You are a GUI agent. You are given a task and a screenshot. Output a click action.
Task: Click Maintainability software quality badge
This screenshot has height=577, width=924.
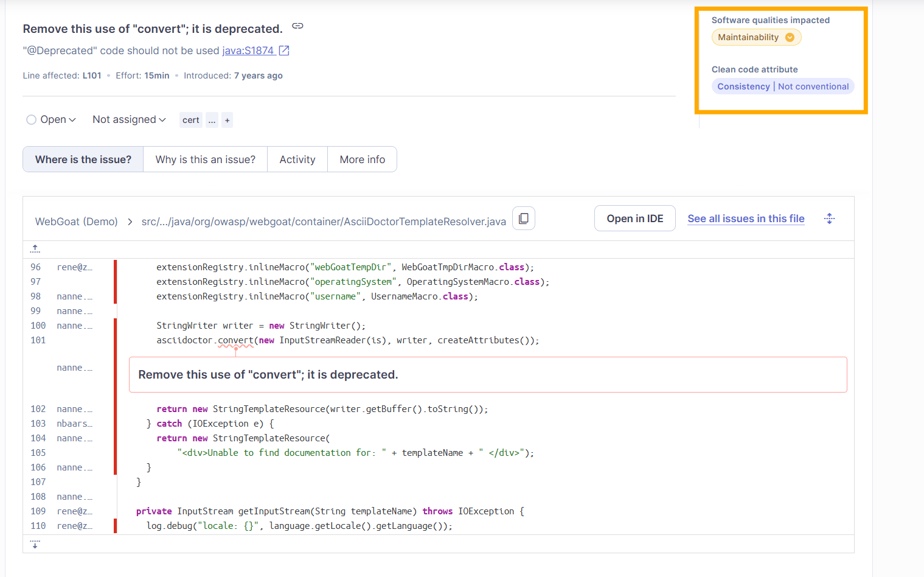[x=757, y=37]
